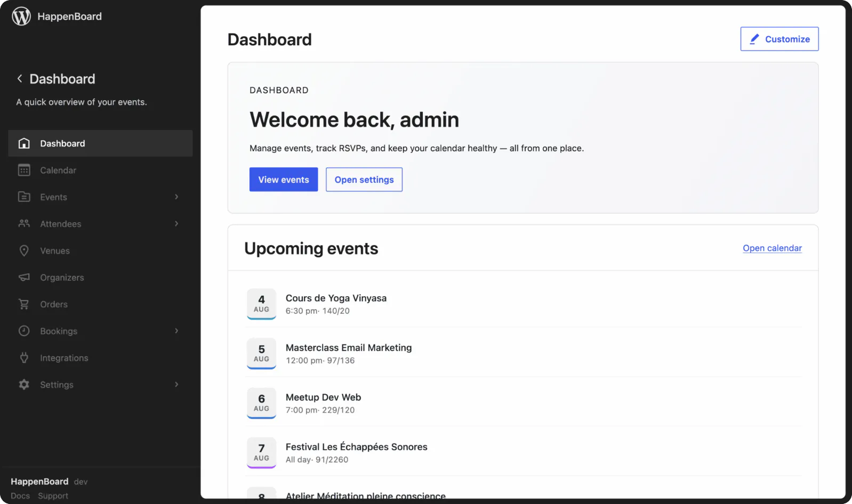852x504 pixels.
Task: Click the 7 AUG date badge
Action: [x=261, y=452]
